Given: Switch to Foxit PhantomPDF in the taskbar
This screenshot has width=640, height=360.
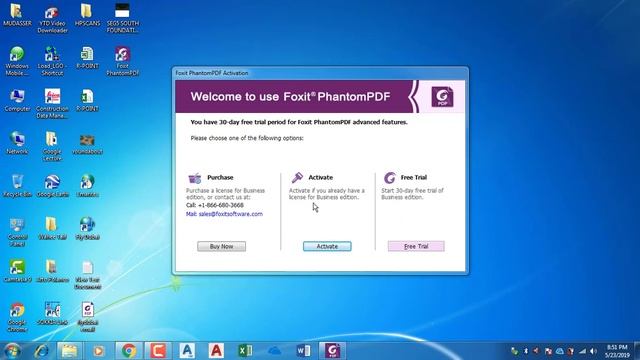Looking at the screenshot, I should (332, 351).
